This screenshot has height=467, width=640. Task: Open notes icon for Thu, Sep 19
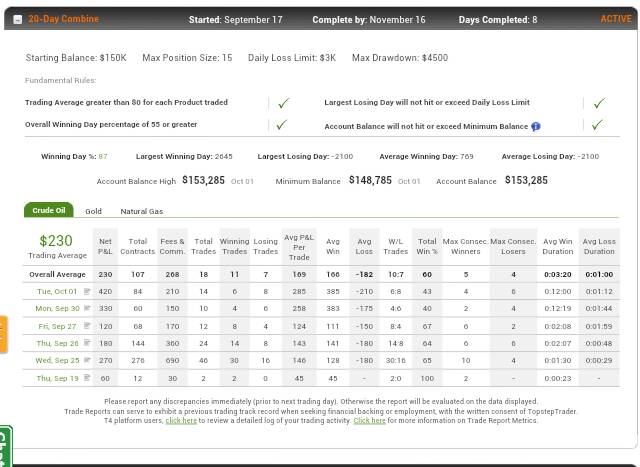(x=87, y=378)
